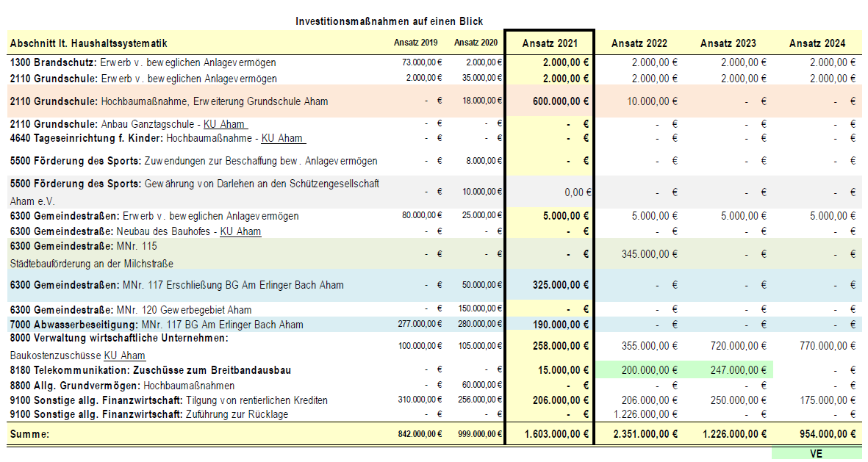Select the 25.000,00 € cell
This screenshot has height=462, width=868.
[x=481, y=215]
